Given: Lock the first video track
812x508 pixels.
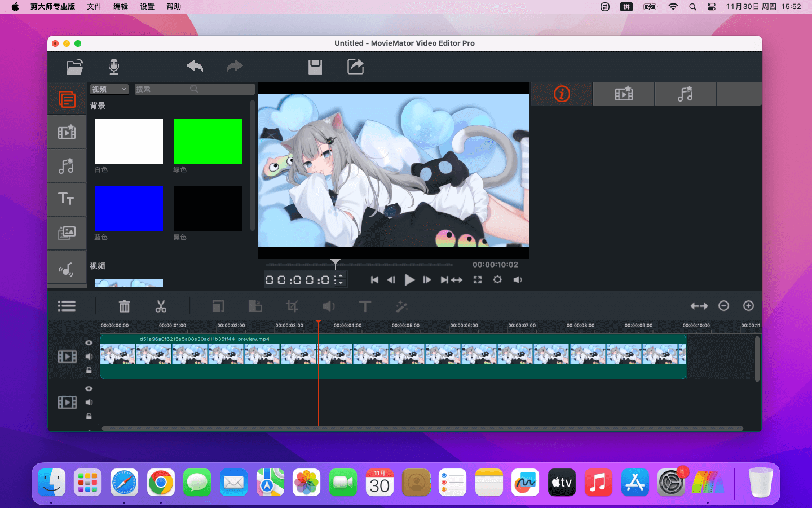Looking at the screenshot, I should pyautogui.click(x=89, y=370).
